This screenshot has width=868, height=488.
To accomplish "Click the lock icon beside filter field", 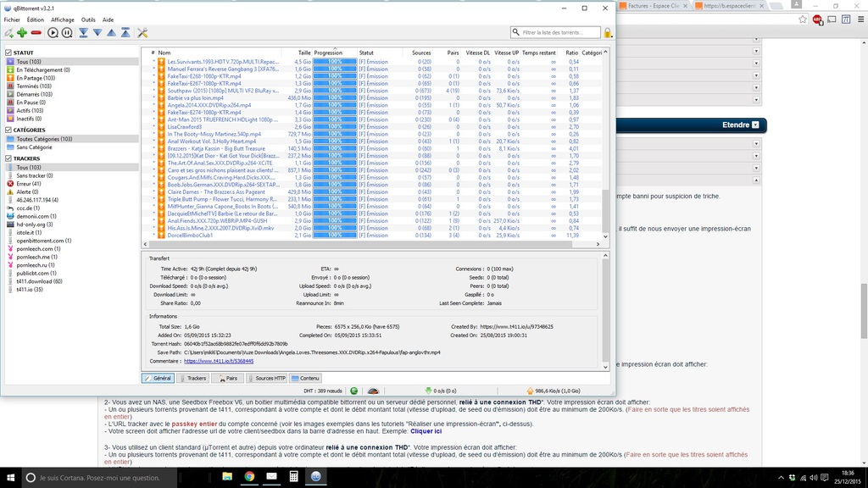I will click(x=607, y=33).
